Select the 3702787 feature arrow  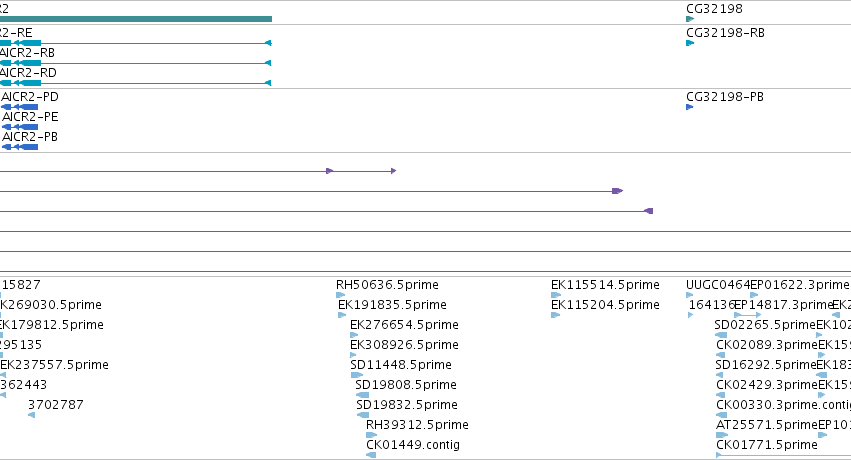click(31, 415)
